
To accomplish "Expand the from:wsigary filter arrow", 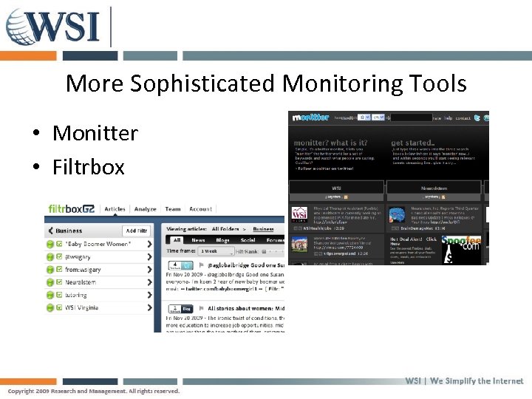I will pos(149,270).
